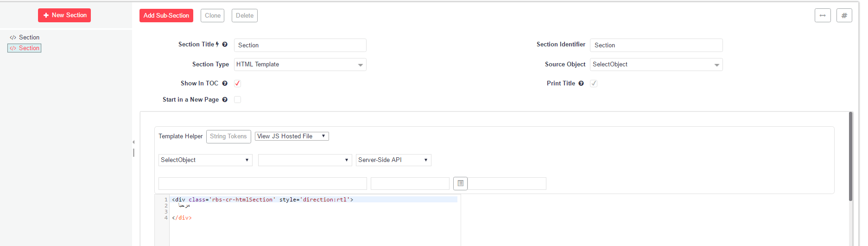Uncheck the Show In TOC checkbox
Screen dimensions: 868x246
point(237,84)
